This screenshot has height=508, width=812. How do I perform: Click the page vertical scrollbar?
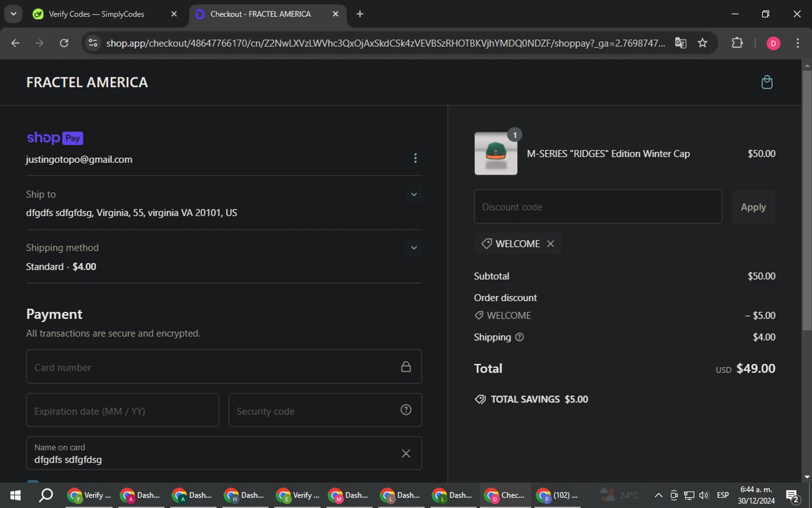point(807,200)
